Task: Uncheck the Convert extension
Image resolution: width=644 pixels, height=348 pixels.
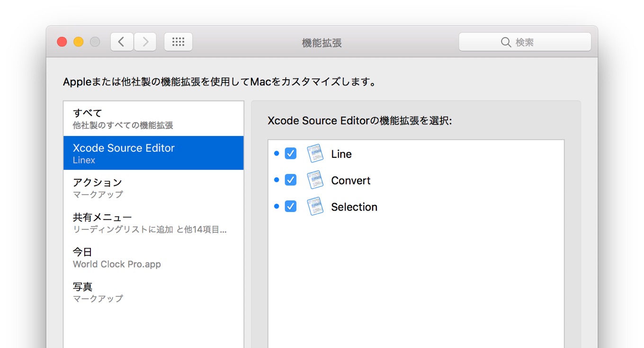Action: (x=291, y=180)
